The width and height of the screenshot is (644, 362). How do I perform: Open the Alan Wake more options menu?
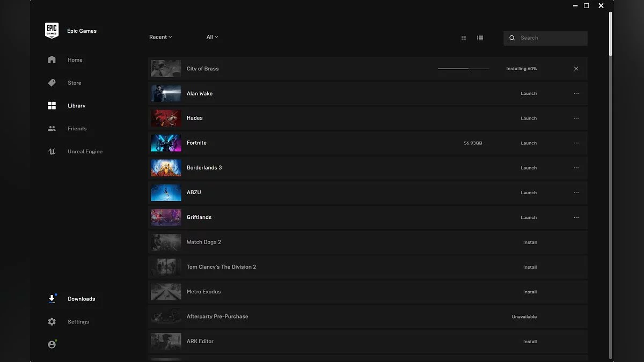576,93
